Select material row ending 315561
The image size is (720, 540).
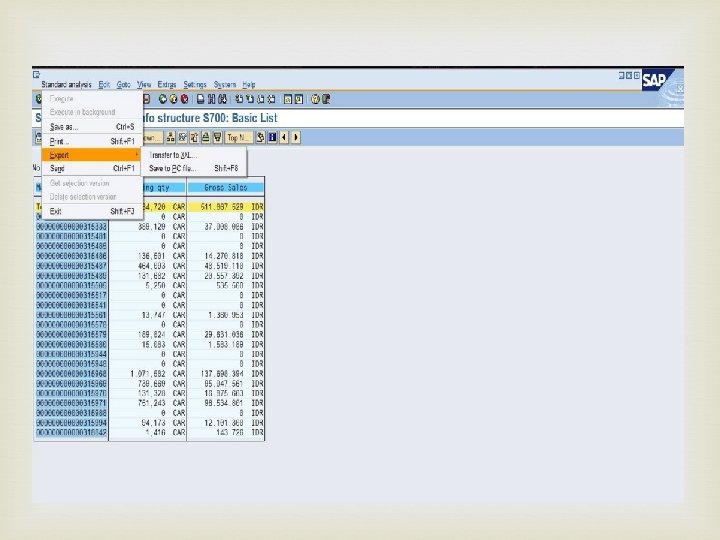pos(71,315)
